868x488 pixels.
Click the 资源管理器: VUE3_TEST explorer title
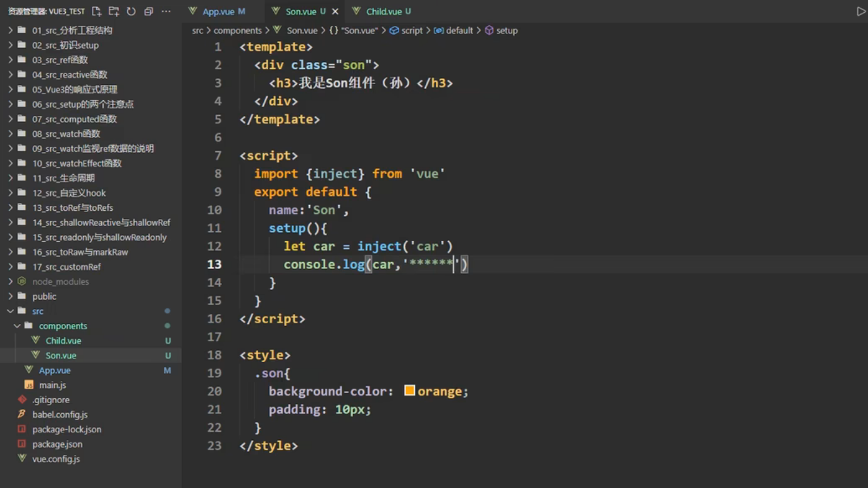coord(46,11)
